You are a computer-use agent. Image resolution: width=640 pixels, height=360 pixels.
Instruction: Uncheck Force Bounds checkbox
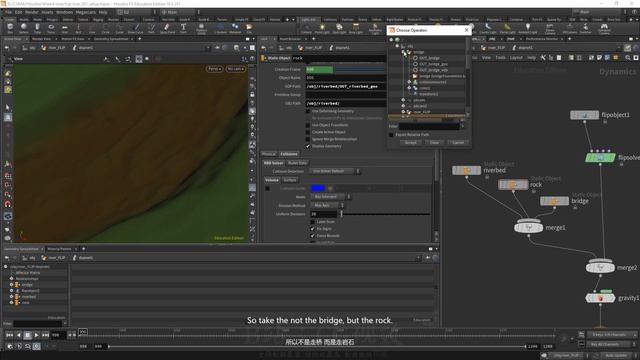point(313,236)
